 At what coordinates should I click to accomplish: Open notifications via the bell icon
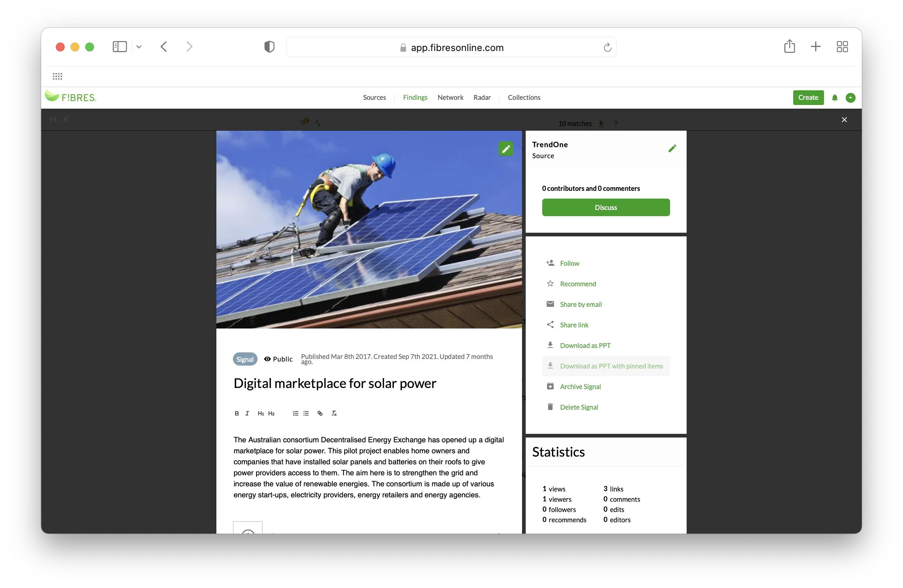[x=835, y=97]
